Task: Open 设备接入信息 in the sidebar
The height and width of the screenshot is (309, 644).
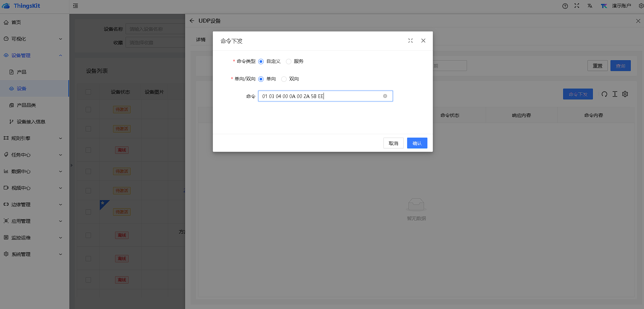Action: click(x=31, y=122)
